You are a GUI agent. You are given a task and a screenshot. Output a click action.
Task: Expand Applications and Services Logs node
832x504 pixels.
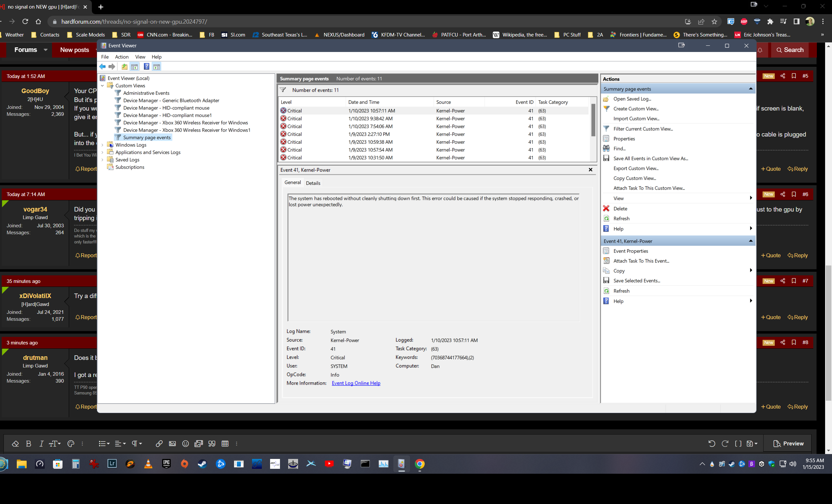click(x=102, y=152)
